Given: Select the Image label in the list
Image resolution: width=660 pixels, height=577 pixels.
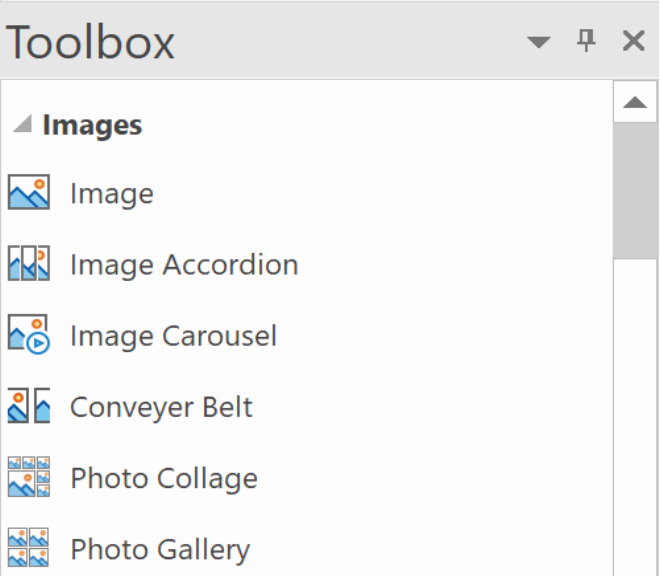Looking at the screenshot, I should [x=112, y=194].
